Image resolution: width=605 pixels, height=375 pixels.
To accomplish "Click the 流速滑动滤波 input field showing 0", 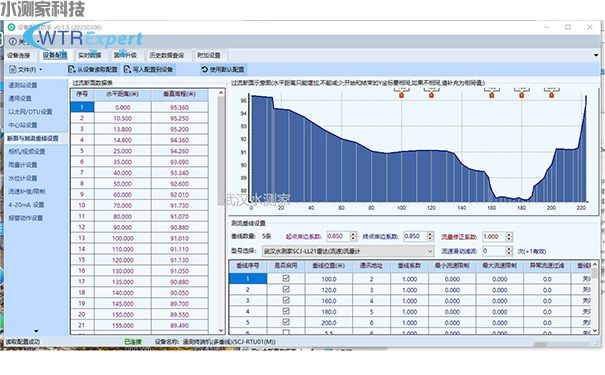I will (494, 251).
